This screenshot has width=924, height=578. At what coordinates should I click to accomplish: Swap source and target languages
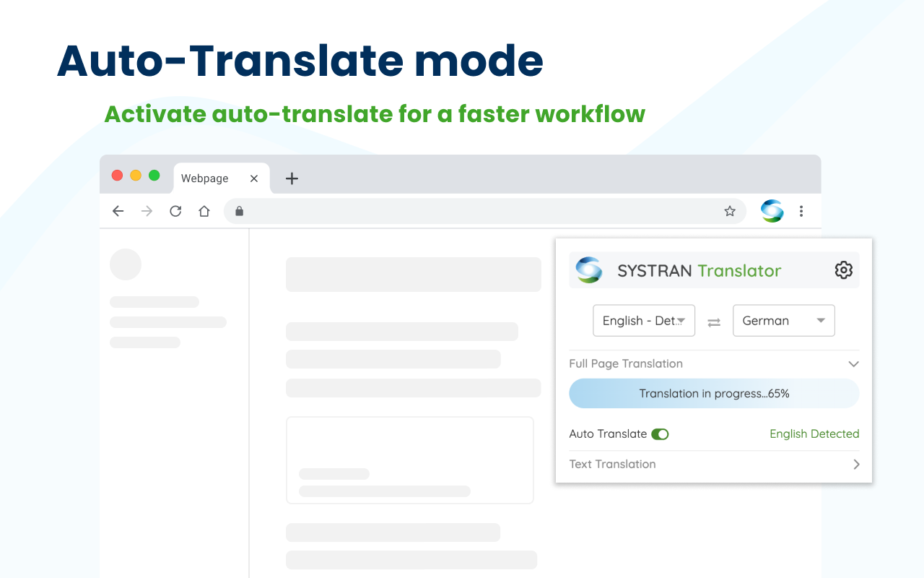[714, 322]
